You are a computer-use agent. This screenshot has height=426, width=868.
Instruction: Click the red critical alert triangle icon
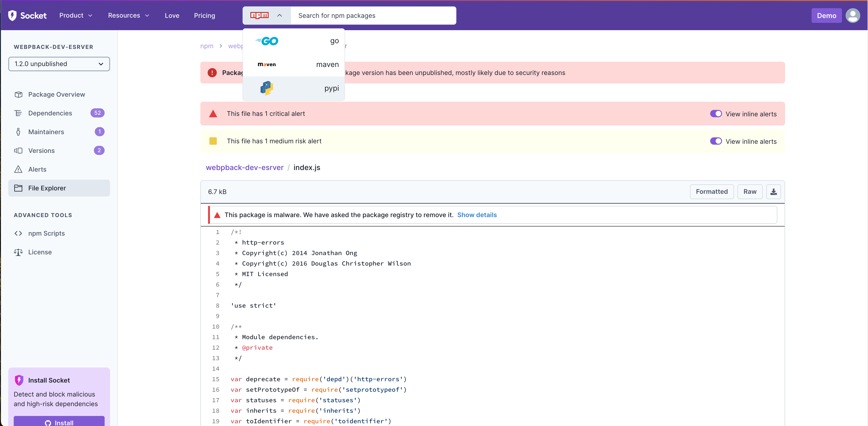[x=213, y=114]
